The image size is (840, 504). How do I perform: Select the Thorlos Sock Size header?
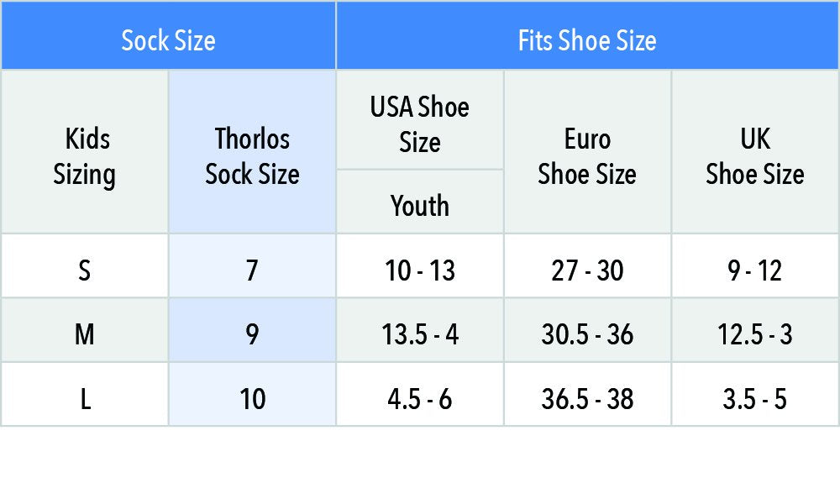pyautogui.click(x=252, y=156)
